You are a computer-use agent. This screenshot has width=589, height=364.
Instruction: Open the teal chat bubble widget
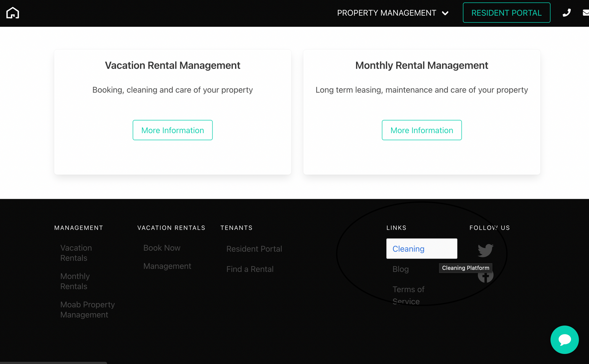(x=565, y=340)
